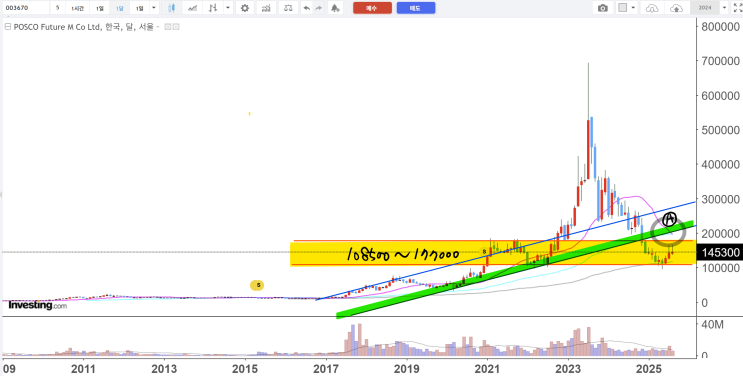Select the 1시간 interval
The height and width of the screenshot is (376, 743).
tap(77, 8)
